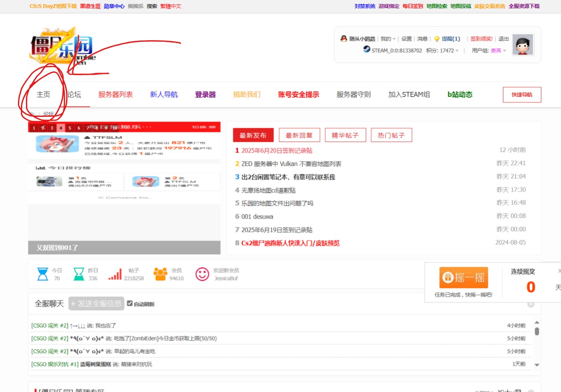
Task: Open the 论坛 nav item
Action: (x=74, y=95)
